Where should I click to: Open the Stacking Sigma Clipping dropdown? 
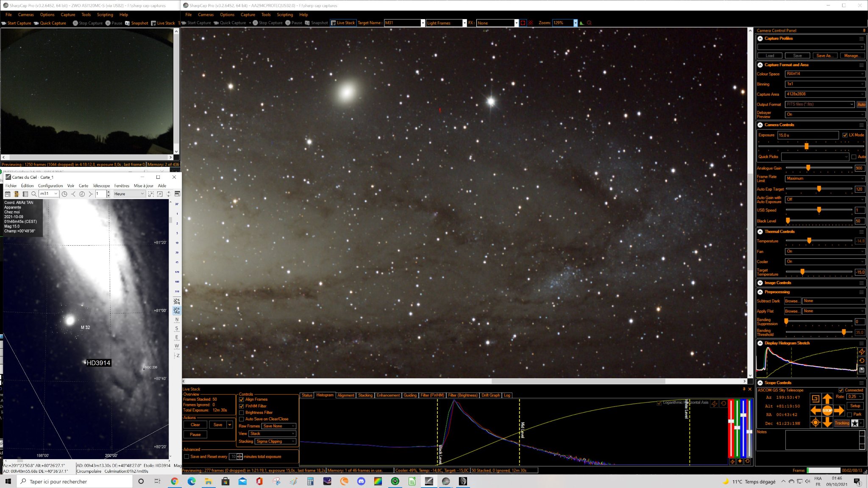(275, 441)
